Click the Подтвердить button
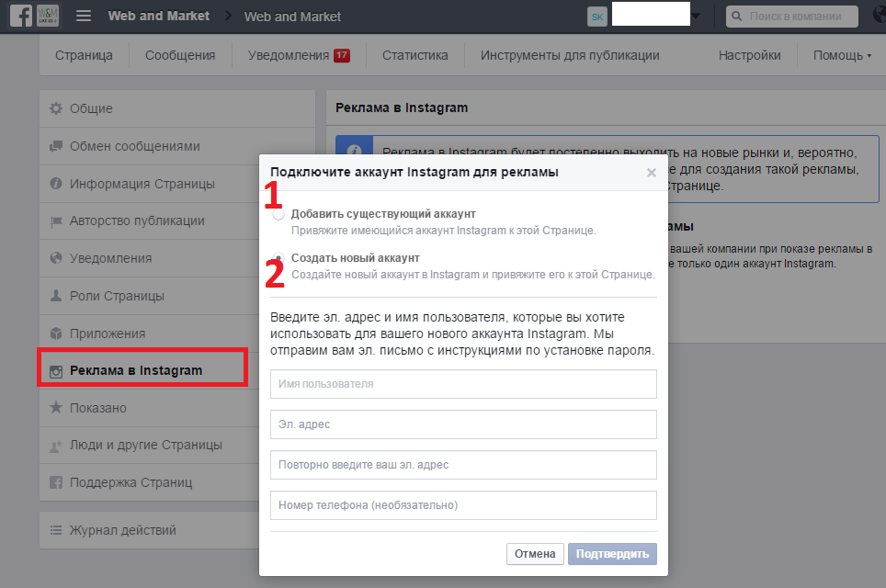Screen dimensions: 886x588 point(612,553)
